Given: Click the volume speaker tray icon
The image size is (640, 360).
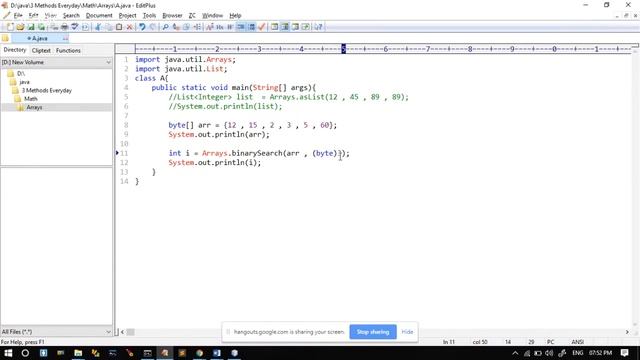Looking at the screenshot, I should (x=549, y=353).
